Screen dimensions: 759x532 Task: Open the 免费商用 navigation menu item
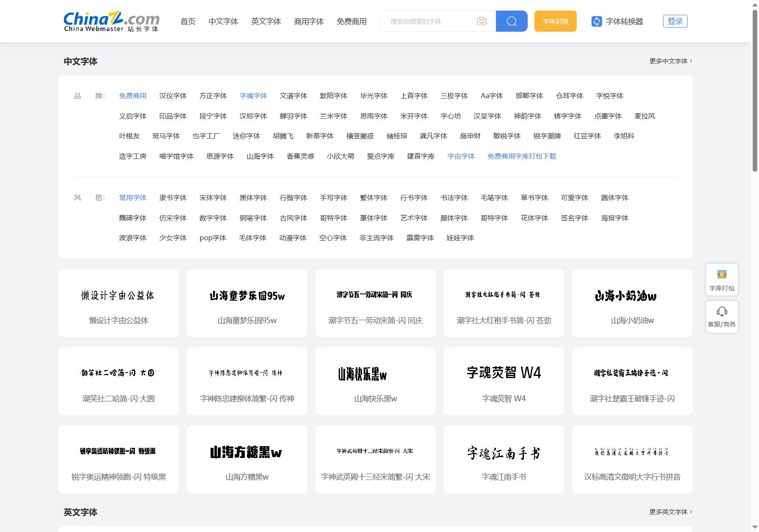pos(351,22)
